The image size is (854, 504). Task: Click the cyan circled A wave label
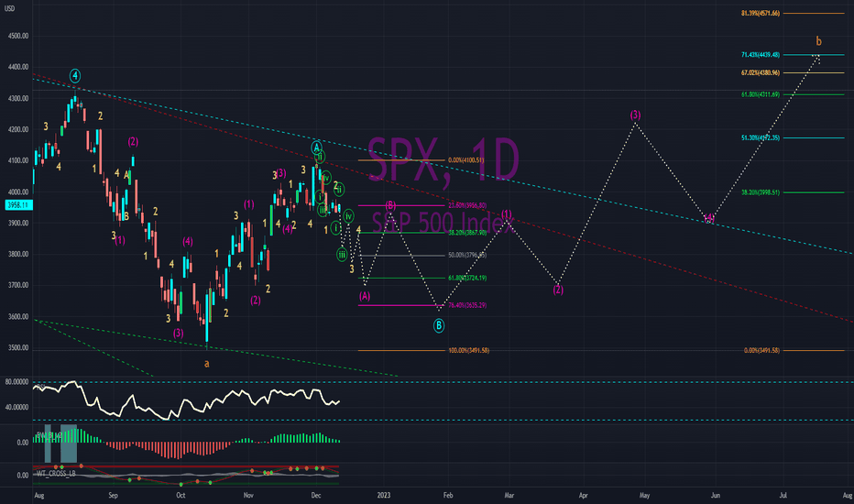(316, 148)
